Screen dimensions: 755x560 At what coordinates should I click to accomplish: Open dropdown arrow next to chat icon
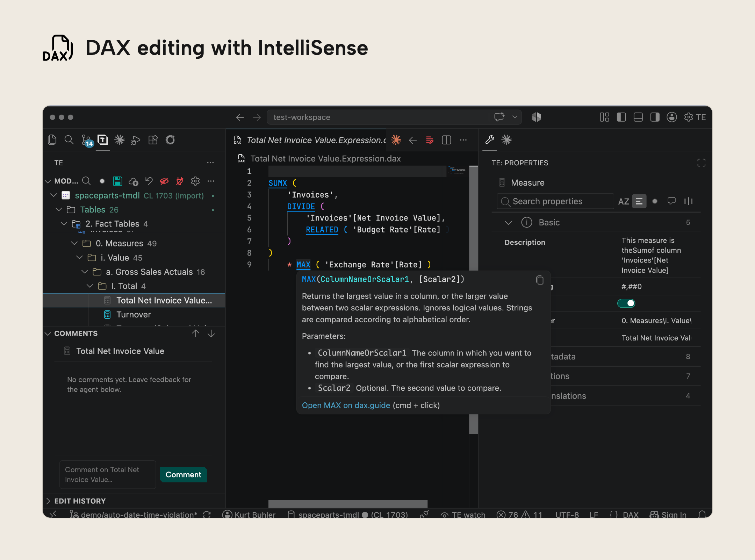515,117
